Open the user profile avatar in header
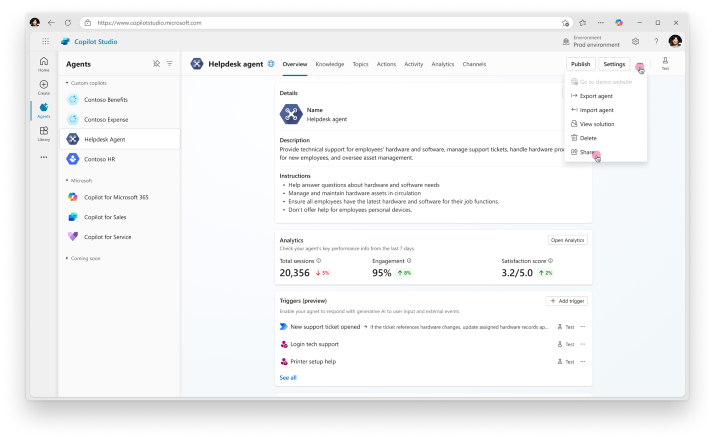The width and height of the screenshot is (715, 440). 675,41
